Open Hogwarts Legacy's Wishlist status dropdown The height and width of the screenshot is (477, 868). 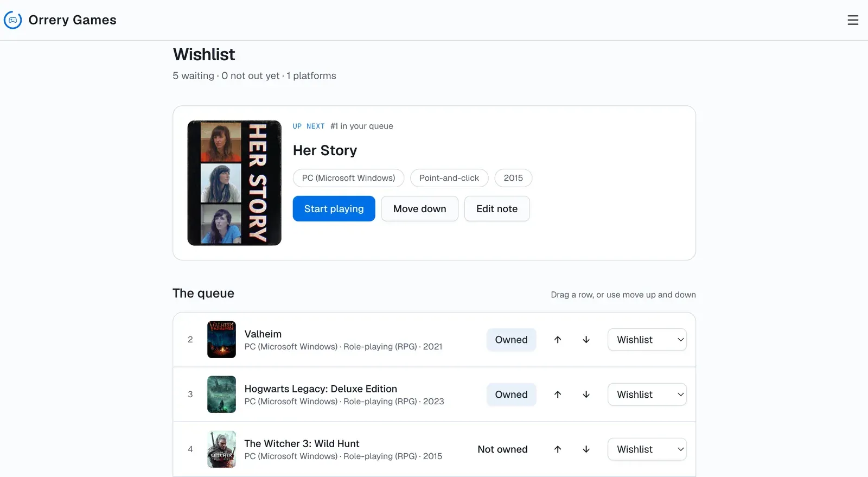pos(647,395)
